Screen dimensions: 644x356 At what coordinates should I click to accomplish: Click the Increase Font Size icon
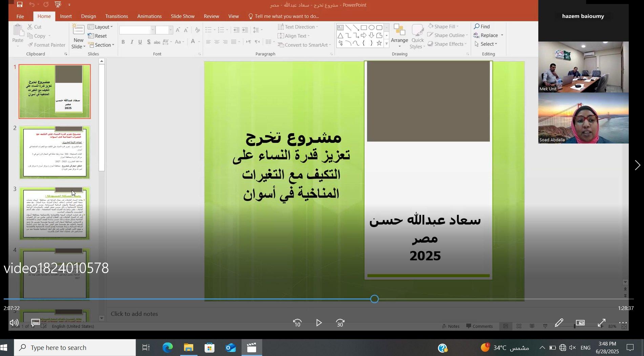[178, 30]
